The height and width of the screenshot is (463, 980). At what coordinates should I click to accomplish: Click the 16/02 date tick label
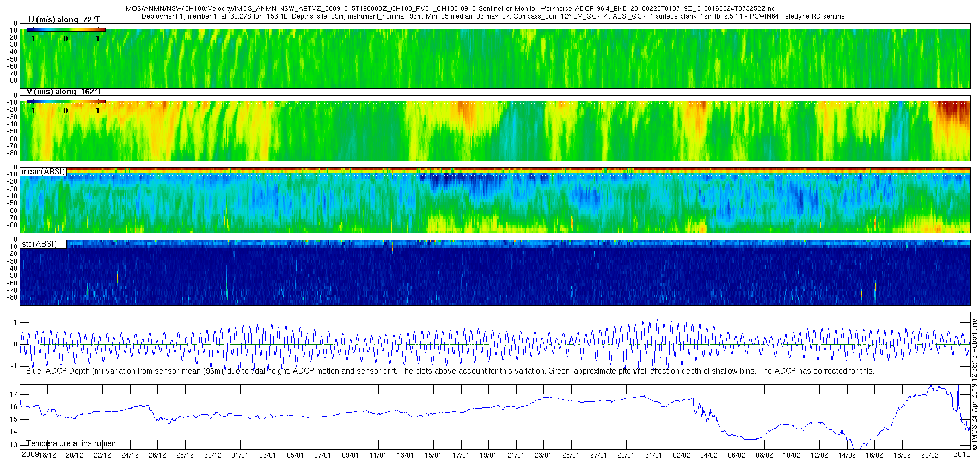coord(874,455)
